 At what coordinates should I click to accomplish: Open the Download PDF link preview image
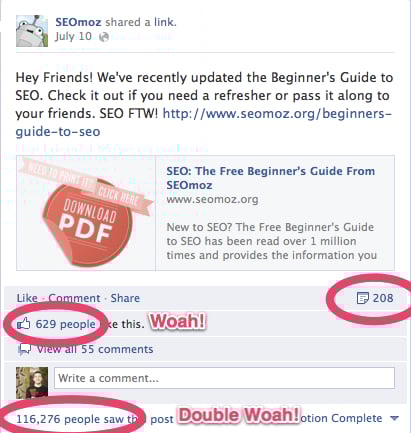[86, 213]
